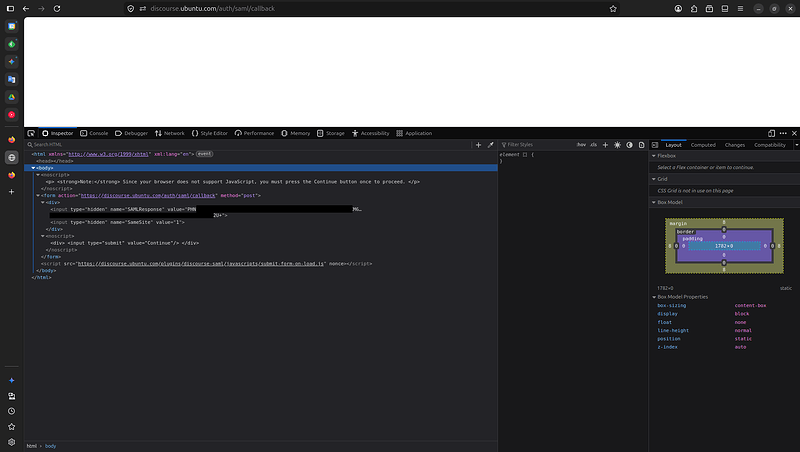Edit the 1782×0 content box value
Screen dimensions: 800x452
tap(724, 246)
